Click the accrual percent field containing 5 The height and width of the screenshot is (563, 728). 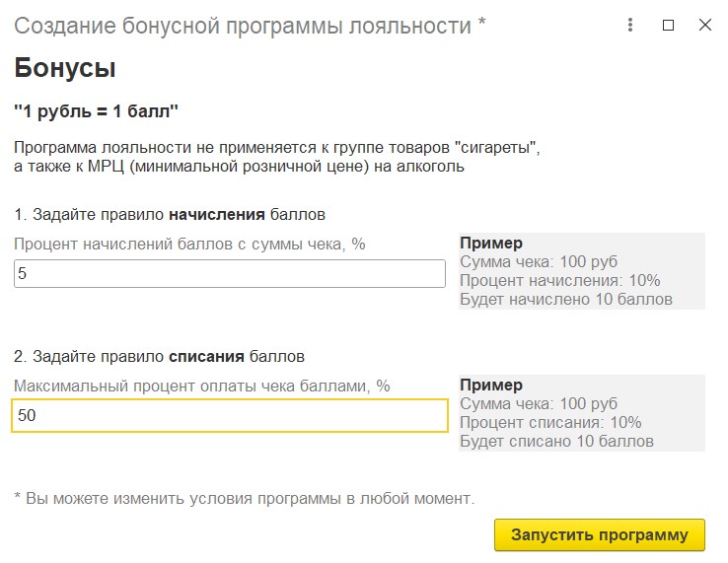click(230, 273)
